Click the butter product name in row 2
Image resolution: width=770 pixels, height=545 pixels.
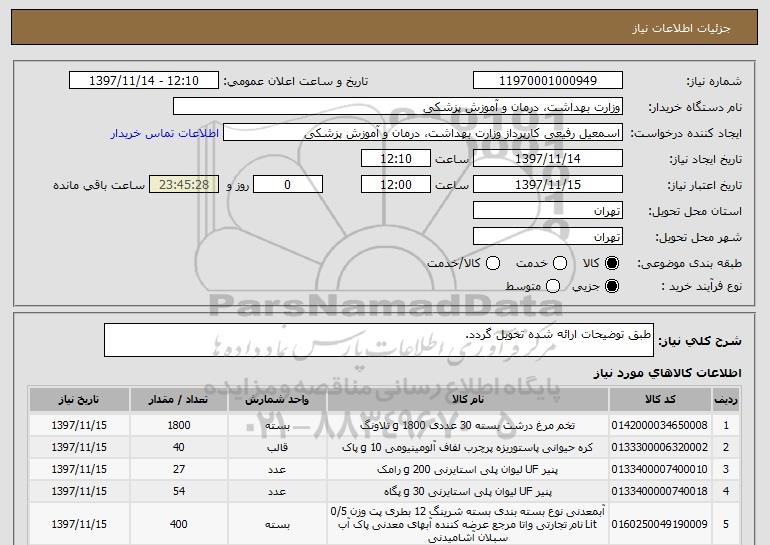tap(468, 447)
